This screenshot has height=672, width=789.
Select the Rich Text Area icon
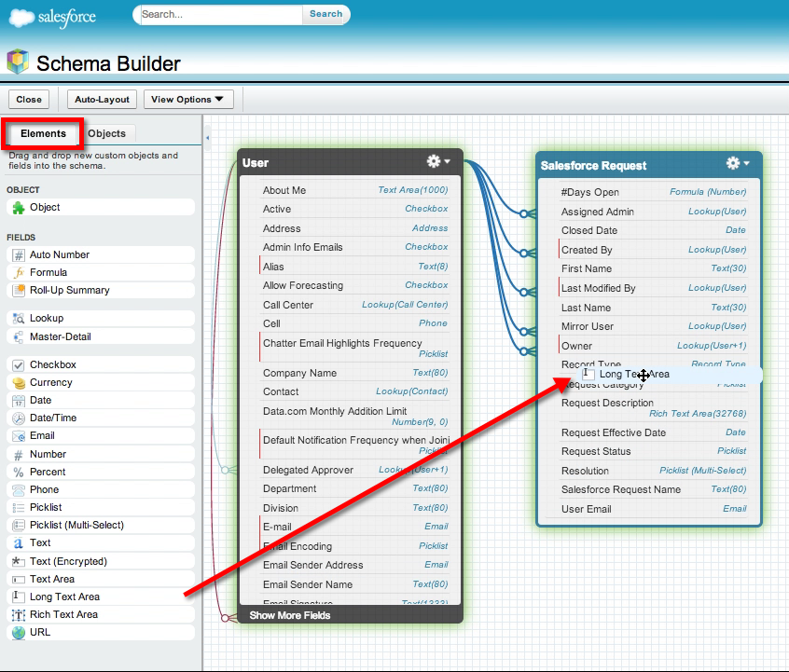[x=19, y=614]
